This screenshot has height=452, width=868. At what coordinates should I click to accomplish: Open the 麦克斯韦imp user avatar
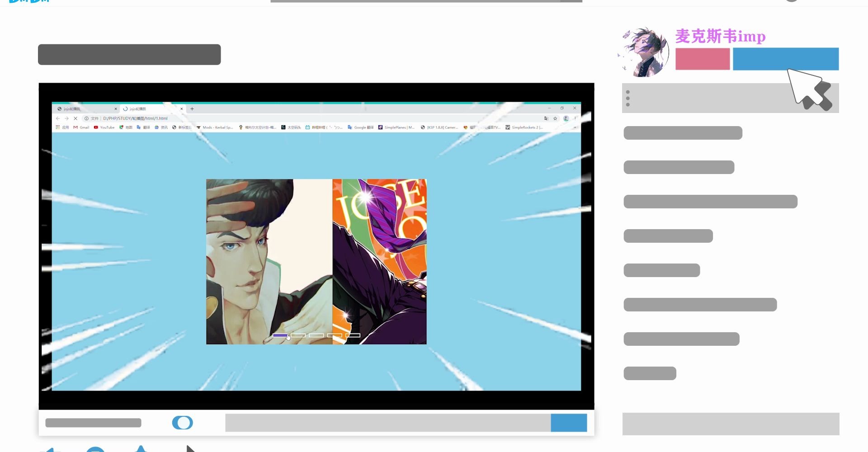tap(645, 52)
